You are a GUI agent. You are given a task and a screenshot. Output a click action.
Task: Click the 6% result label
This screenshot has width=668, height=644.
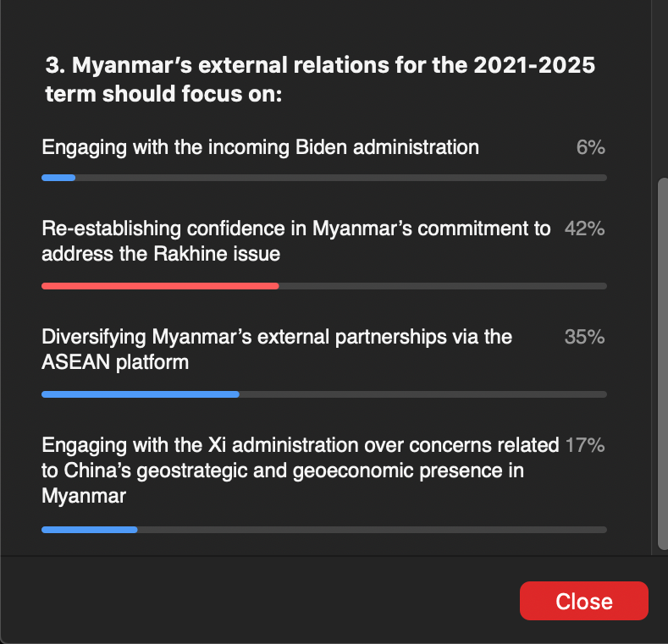590,147
